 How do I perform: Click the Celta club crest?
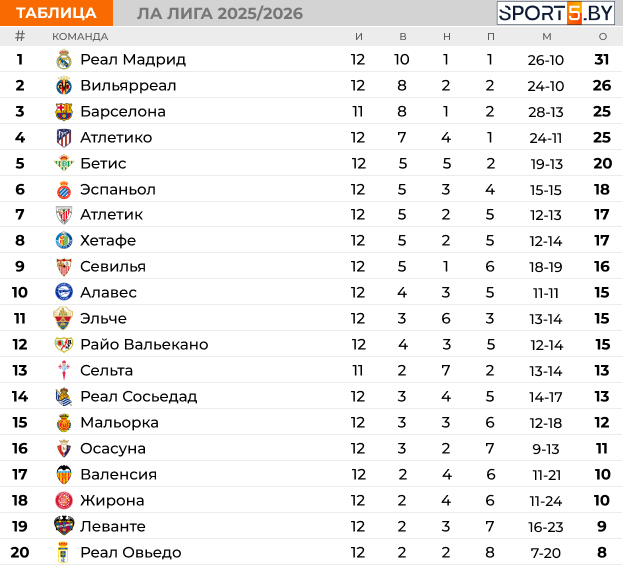click(x=64, y=371)
